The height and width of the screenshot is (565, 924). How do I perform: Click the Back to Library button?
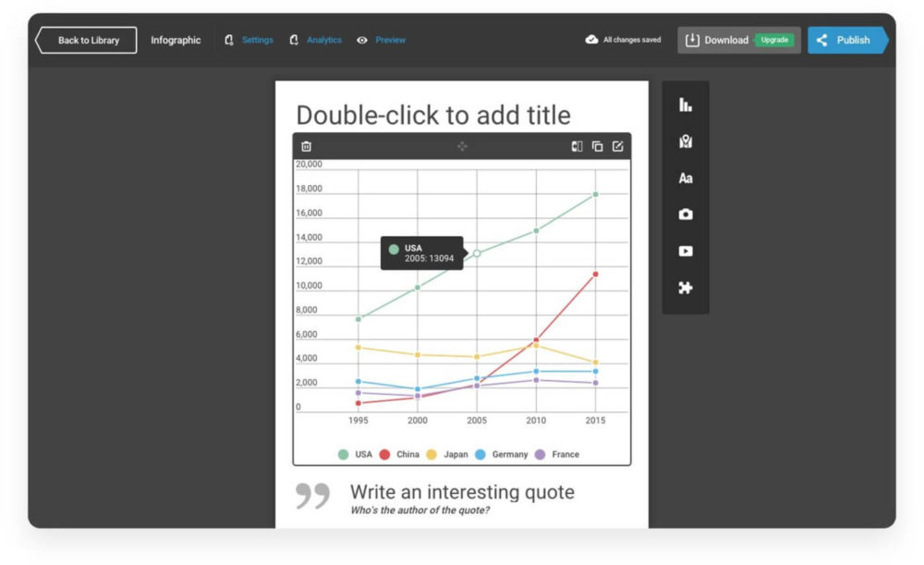coord(87,40)
